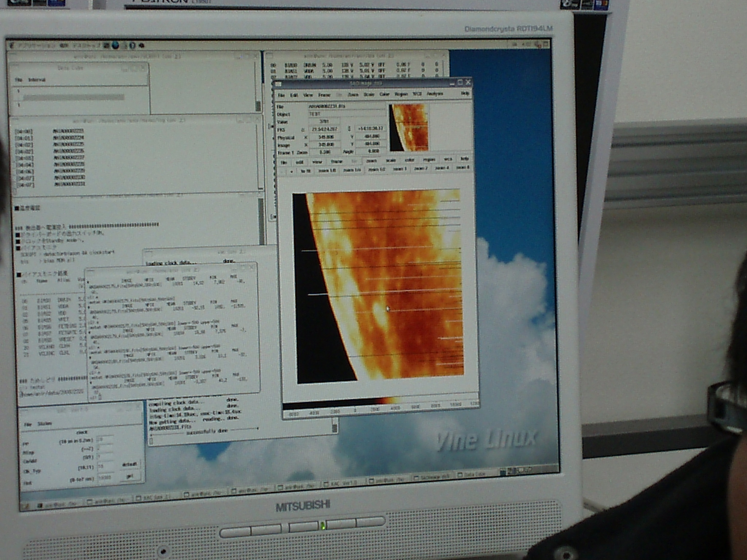Select 'zoom' button in ds9 buttonbar
Screen dimensions: 747x560
click(x=371, y=160)
